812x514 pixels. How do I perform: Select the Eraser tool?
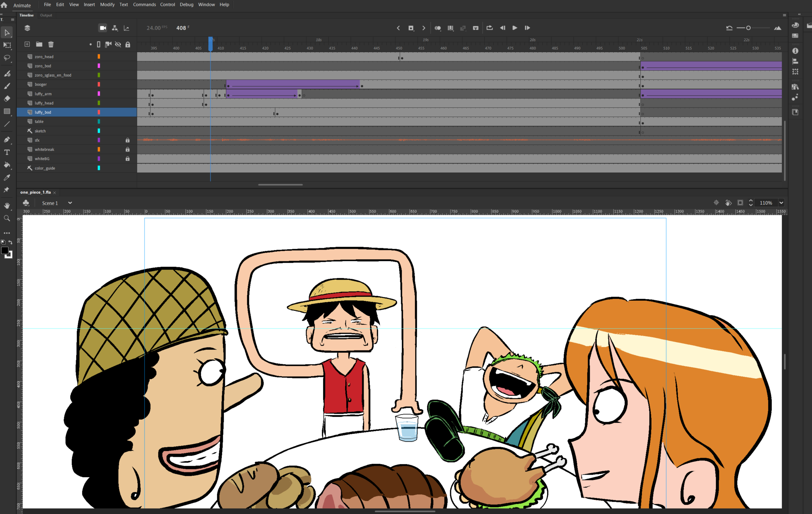pyautogui.click(x=7, y=98)
